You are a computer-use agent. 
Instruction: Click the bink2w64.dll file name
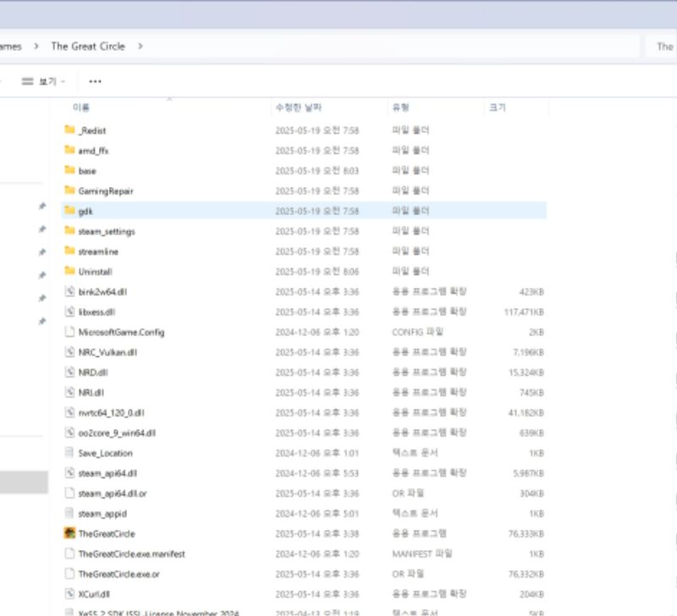coord(102,292)
